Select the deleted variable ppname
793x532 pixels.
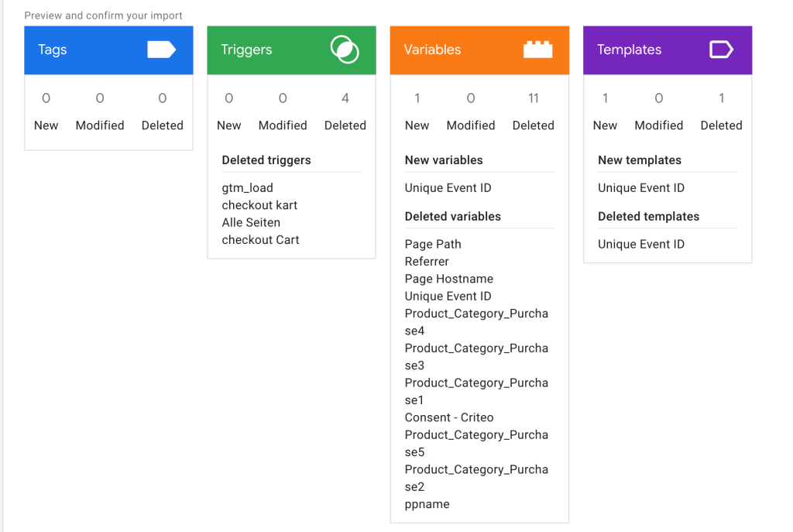427,504
